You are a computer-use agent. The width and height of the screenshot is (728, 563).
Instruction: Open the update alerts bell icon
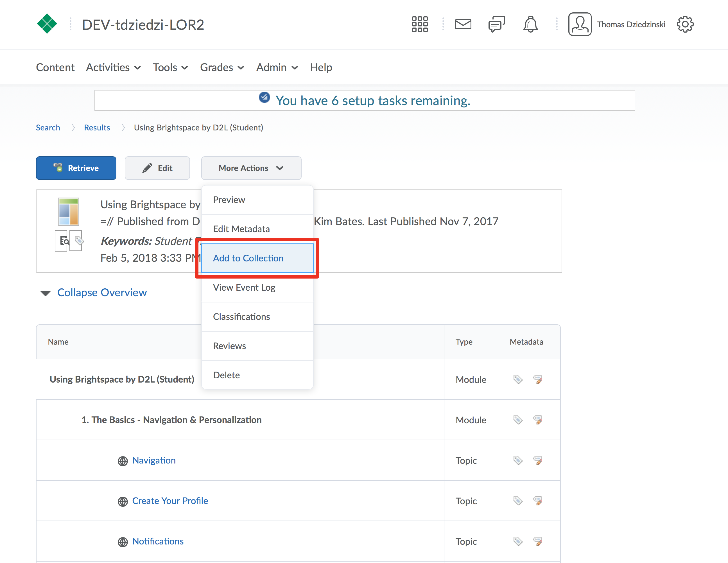(530, 24)
